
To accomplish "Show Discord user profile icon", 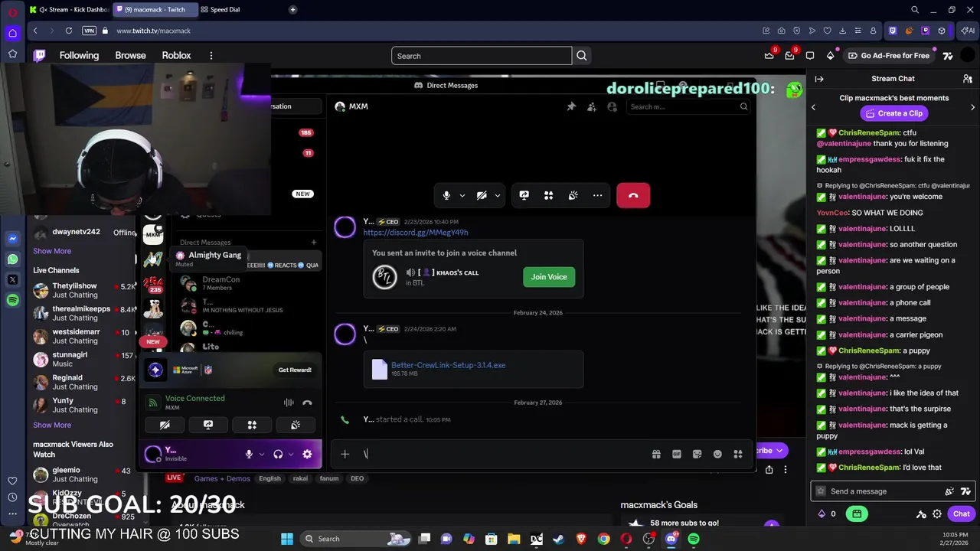I will tap(612, 106).
